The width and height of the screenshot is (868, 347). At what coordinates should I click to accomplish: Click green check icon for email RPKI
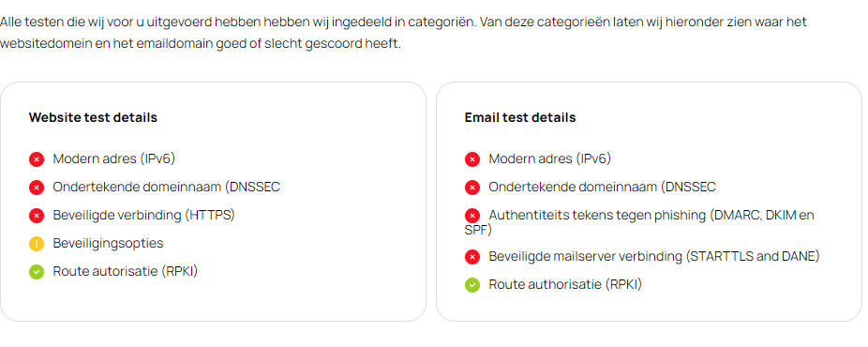(x=472, y=285)
